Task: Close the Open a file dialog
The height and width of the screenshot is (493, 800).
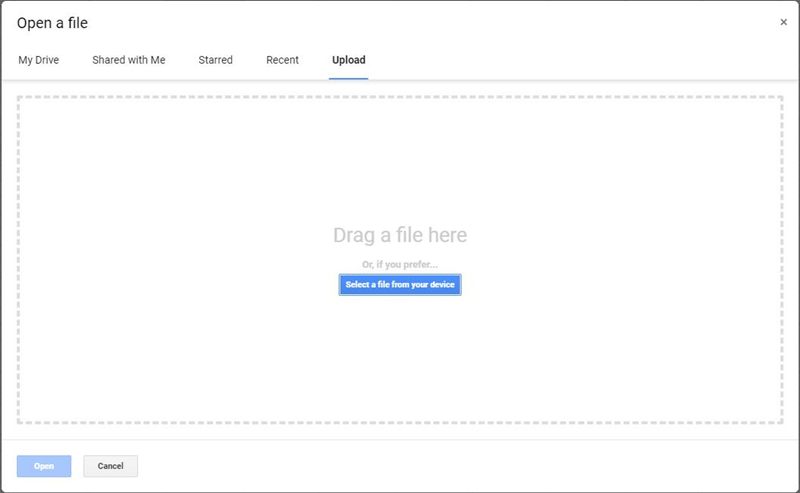Action: 783,22
